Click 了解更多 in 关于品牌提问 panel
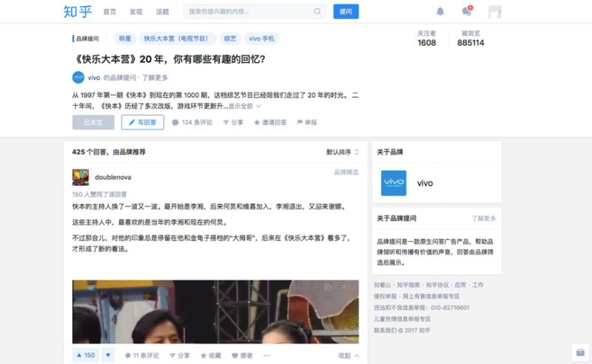Viewport: 592px width, 364px height. coord(484,218)
